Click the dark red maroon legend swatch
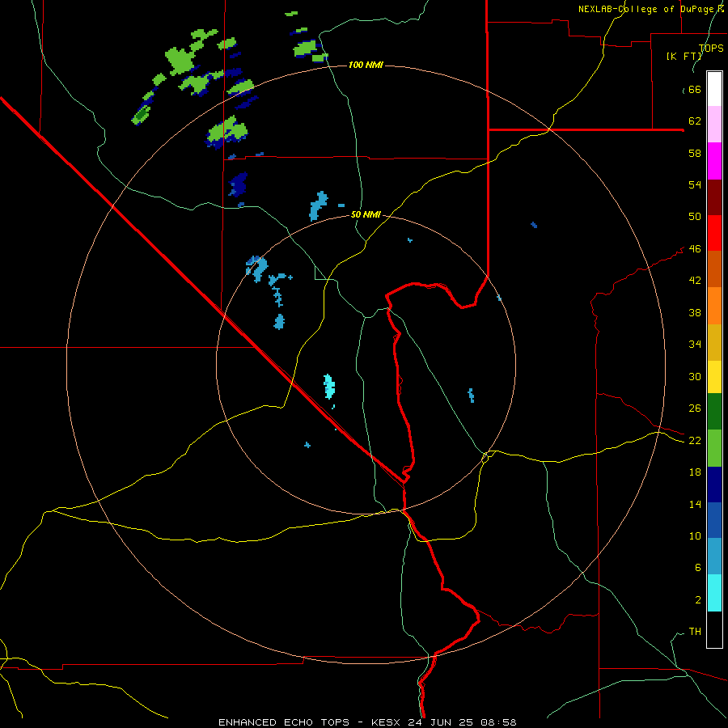The height and width of the screenshot is (728, 728). 714,197
